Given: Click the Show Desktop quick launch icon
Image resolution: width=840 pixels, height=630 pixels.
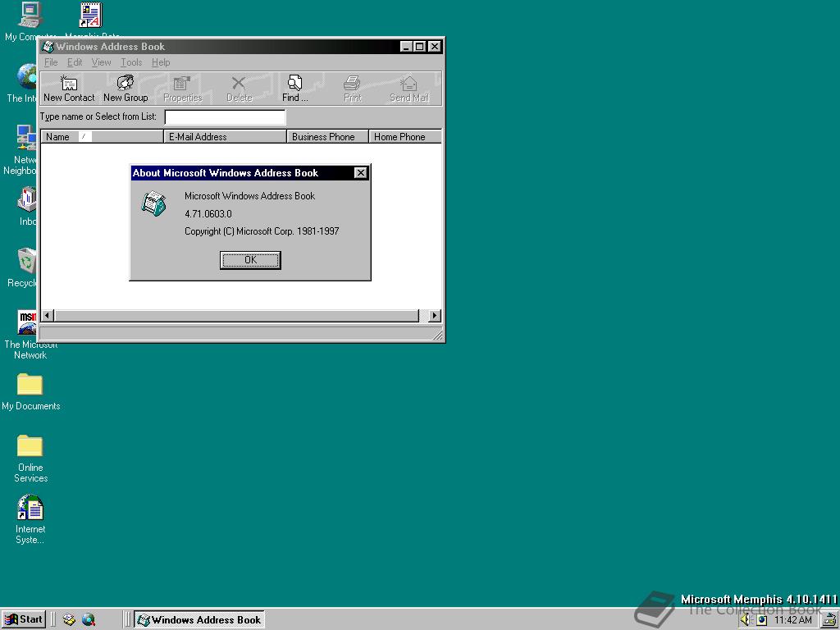Looking at the screenshot, I should pyautogui.click(x=69, y=620).
